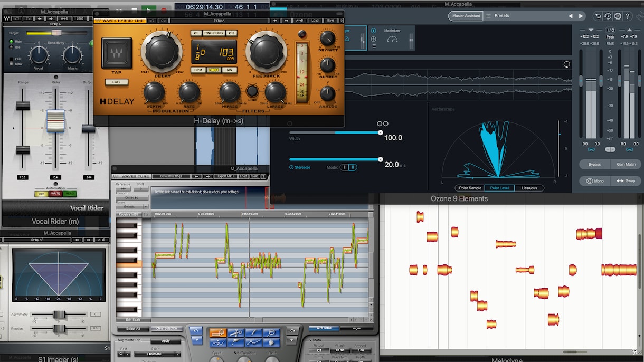644x362 pixels.
Task: Go to previous preset arrow in H-Delay
Action: pos(274,21)
